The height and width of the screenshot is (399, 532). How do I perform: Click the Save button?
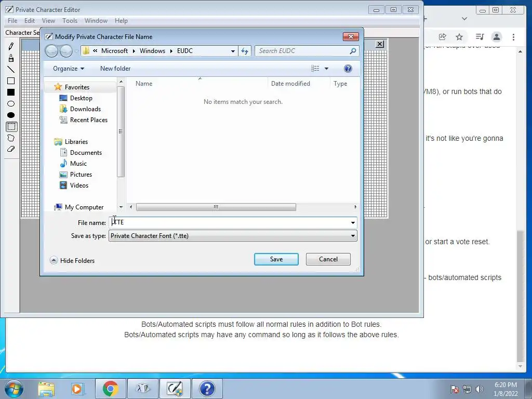[x=276, y=259]
